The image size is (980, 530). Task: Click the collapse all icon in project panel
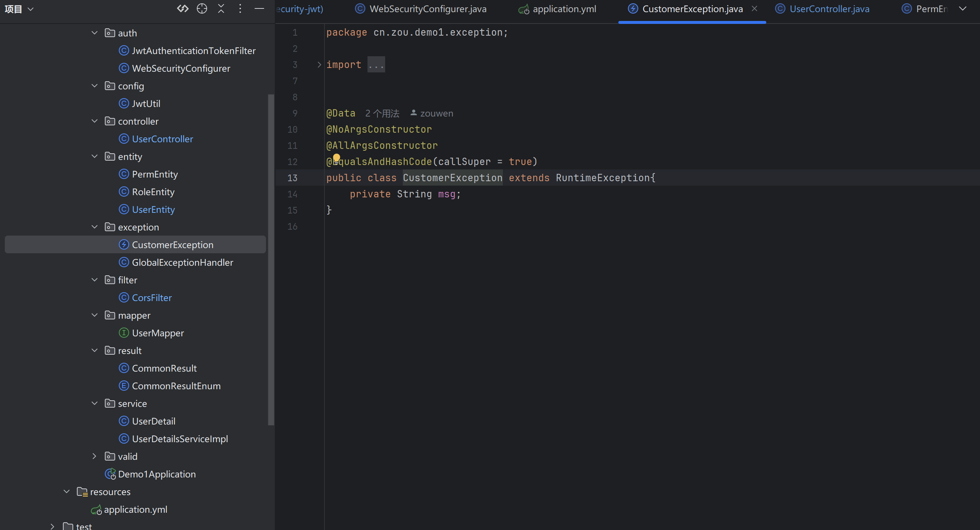[221, 9]
